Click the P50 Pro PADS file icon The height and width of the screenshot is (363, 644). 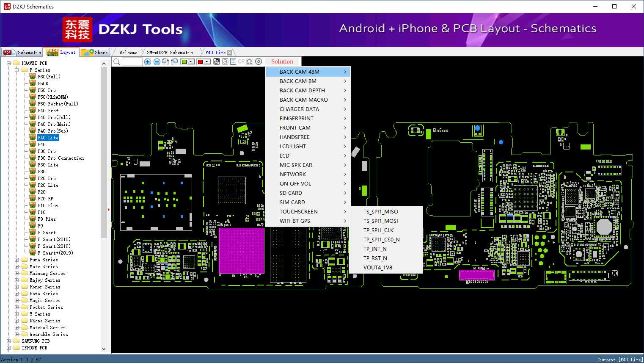pyautogui.click(x=33, y=90)
